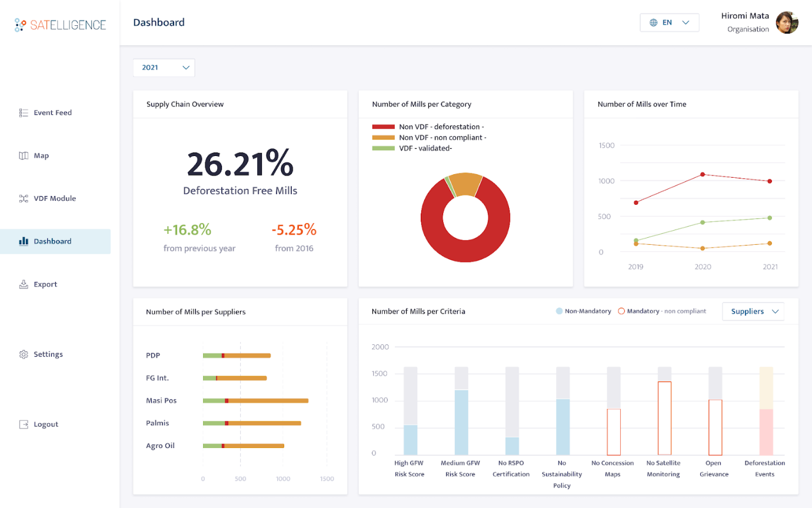Click the Satelligence logo
The image size is (812, 508).
pyautogui.click(x=61, y=25)
